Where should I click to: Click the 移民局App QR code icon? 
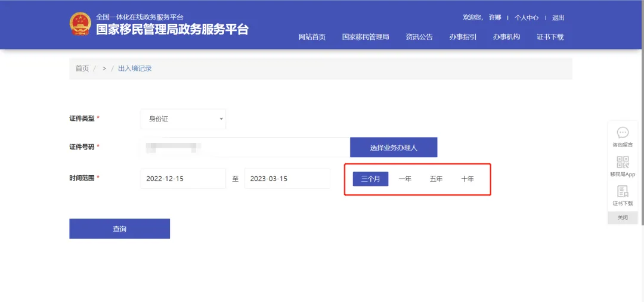tap(623, 162)
